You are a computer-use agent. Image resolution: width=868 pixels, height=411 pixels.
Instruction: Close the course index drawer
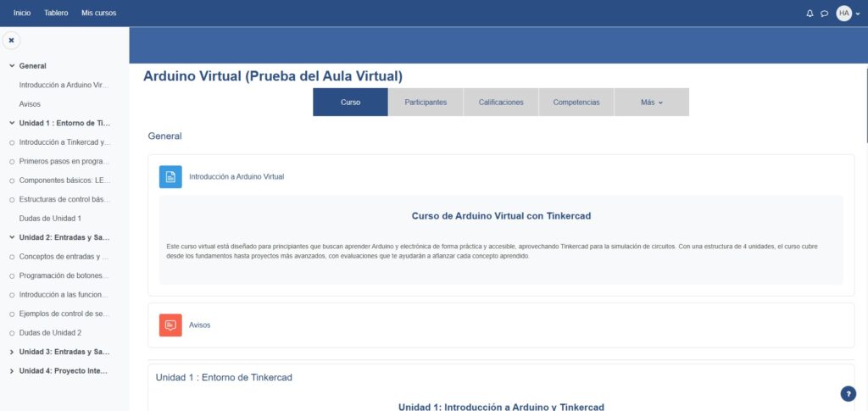click(11, 41)
